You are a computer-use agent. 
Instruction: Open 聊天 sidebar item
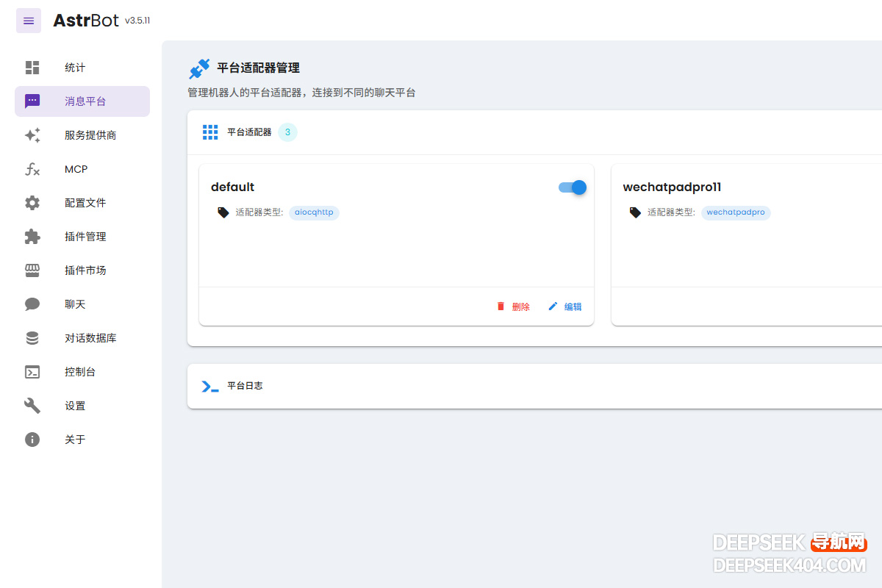(x=82, y=304)
